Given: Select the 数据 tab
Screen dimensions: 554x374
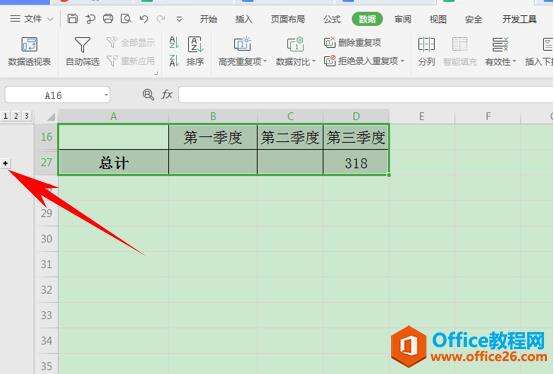Looking at the screenshot, I should 367,19.
